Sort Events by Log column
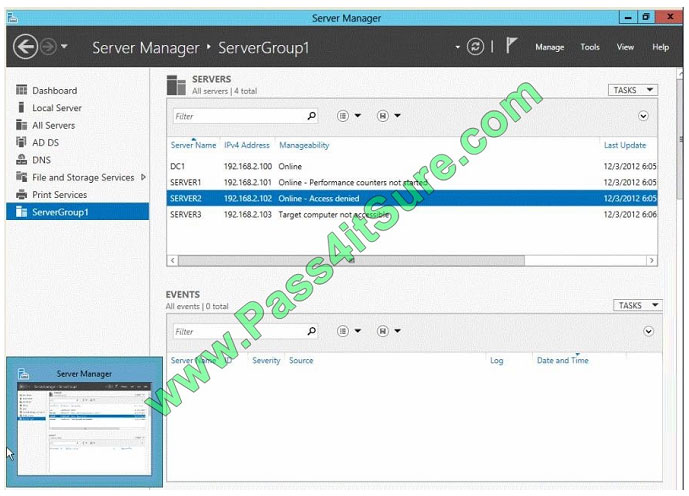The width and height of the screenshot is (689, 496). pyautogui.click(x=497, y=360)
